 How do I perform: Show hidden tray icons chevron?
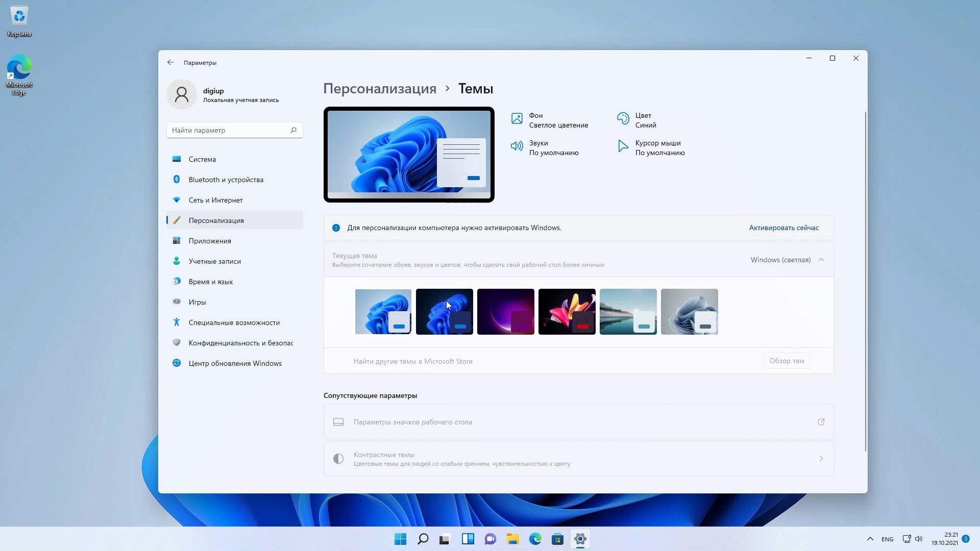pyautogui.click(x=870, y=539)
